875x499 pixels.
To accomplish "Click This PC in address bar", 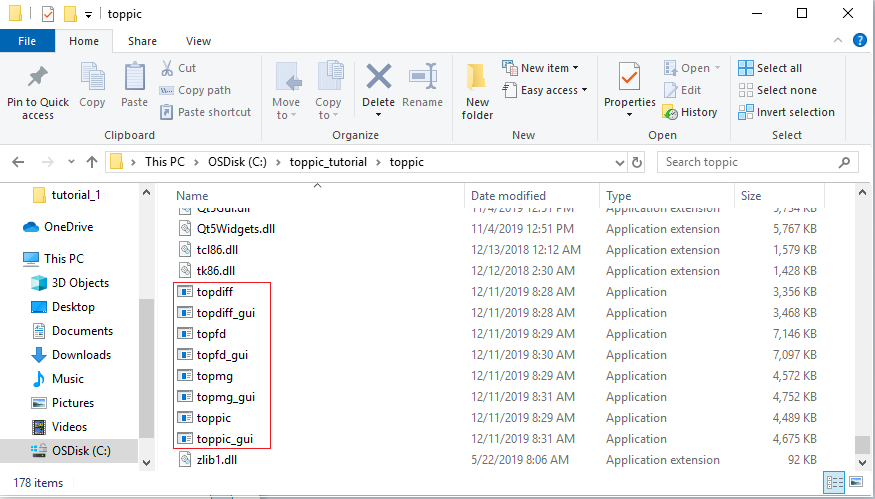I will pos(165,162).
